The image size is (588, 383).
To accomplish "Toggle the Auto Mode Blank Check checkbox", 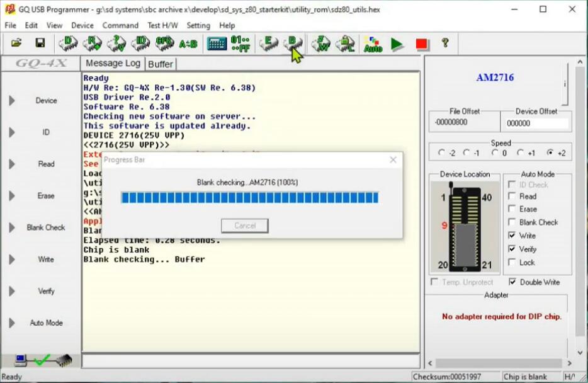I will (512, 222).
